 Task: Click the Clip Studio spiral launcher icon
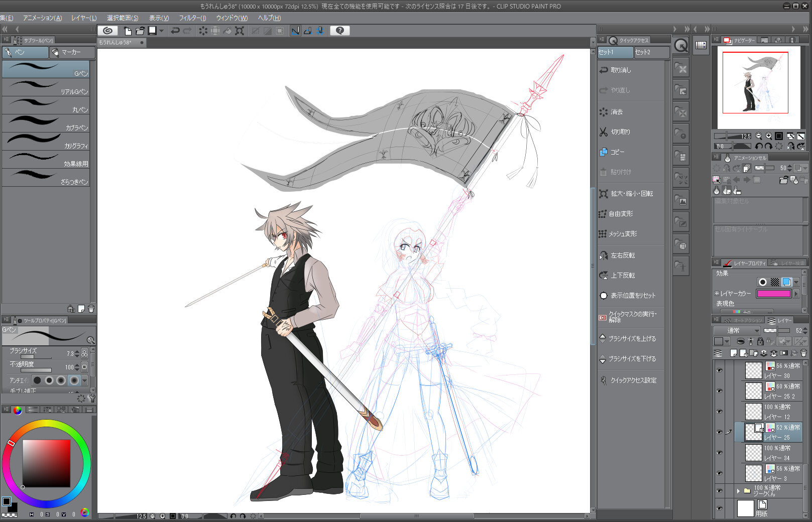point(107,31)
